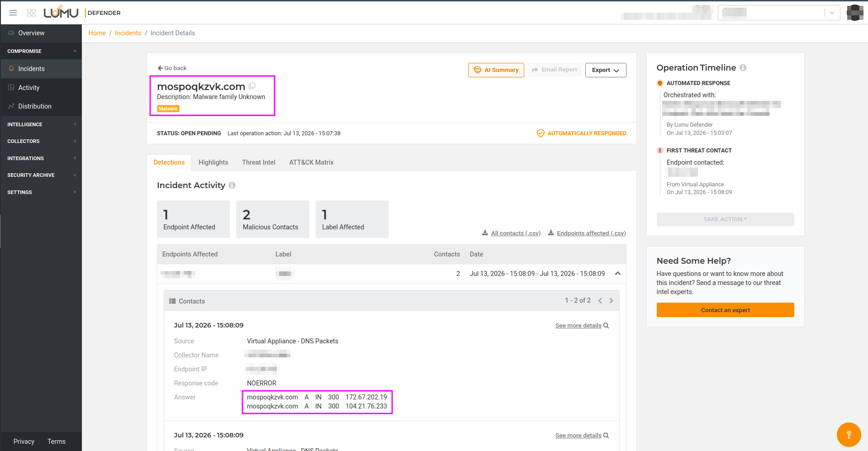Collapse the Compromise section

(x=41, y=51)
